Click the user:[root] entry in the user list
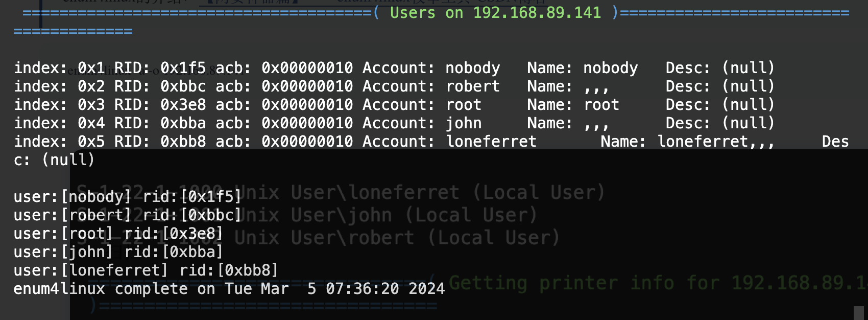This screenshot has height=320, width=868. [x=63, y=234]
